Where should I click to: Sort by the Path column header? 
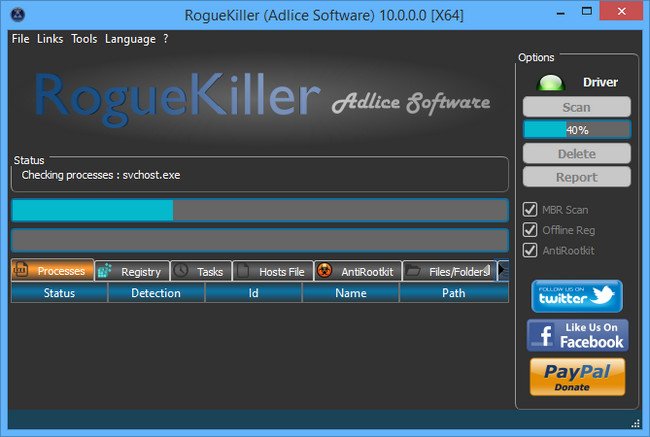454,293
